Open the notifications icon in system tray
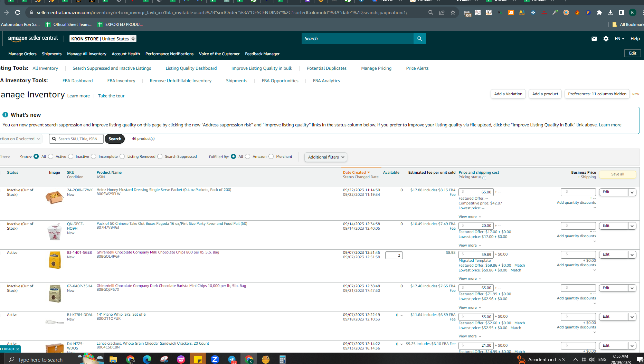 [640, 360]
